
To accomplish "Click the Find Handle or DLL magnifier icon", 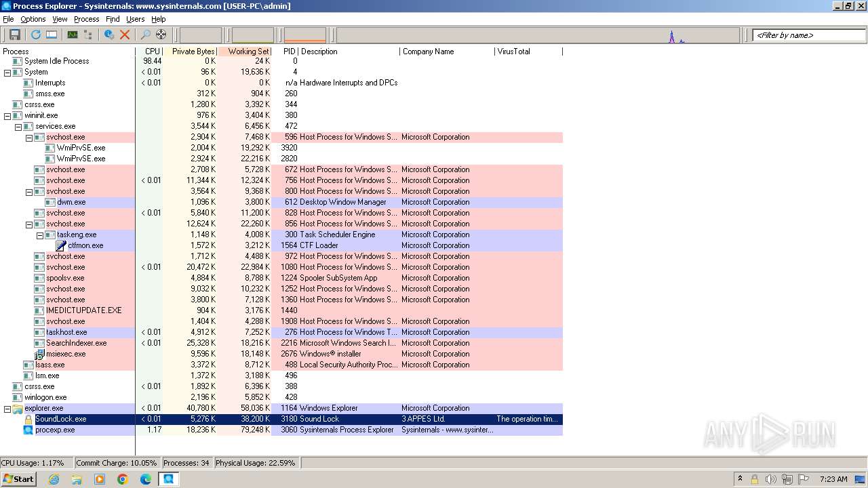I will tap(145, 35).
